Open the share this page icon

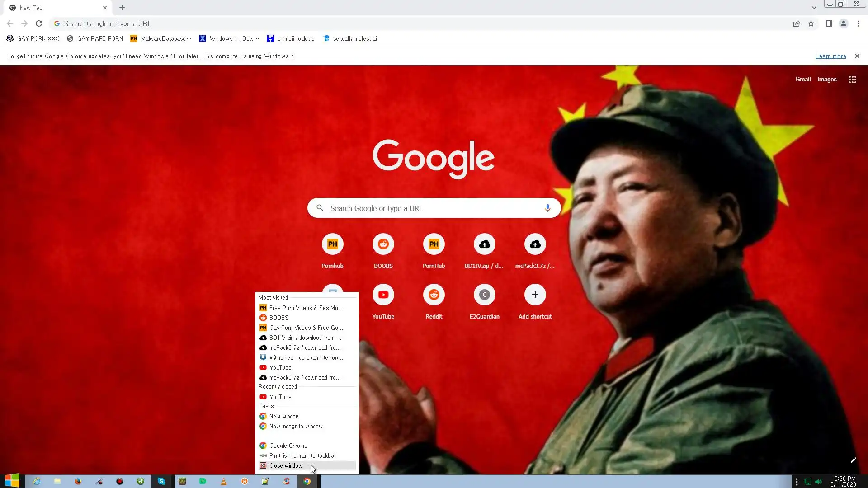coord(797,23)
